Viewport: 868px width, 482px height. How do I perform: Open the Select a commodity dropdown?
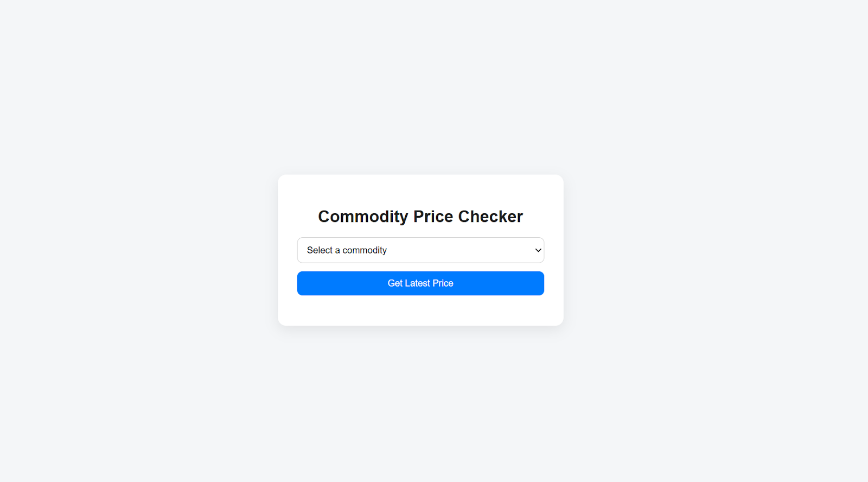click(420, 250)
